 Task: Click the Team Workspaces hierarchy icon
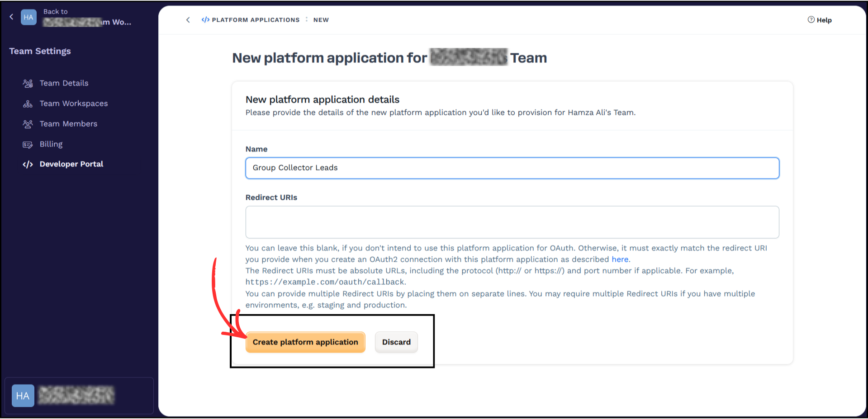28,104
